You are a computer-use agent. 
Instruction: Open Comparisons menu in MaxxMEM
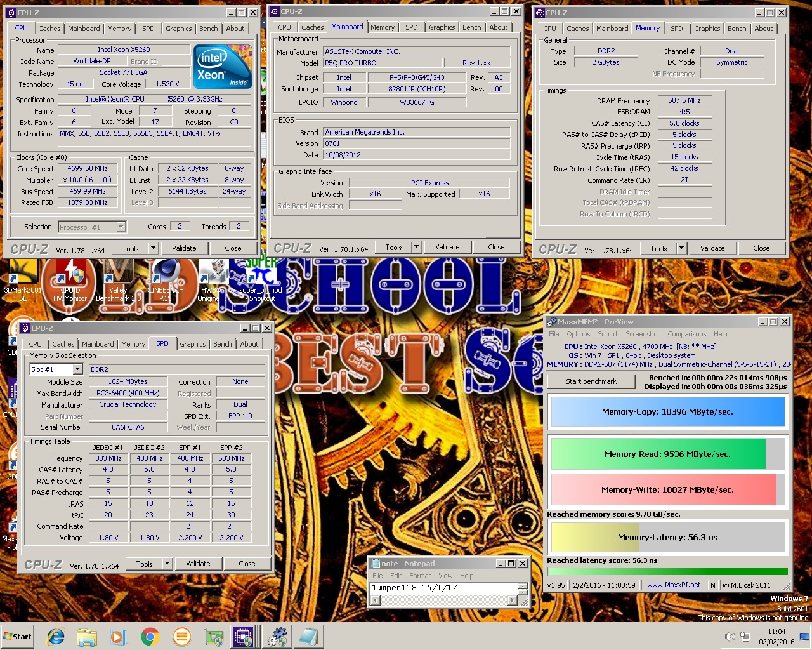[686, 334]
